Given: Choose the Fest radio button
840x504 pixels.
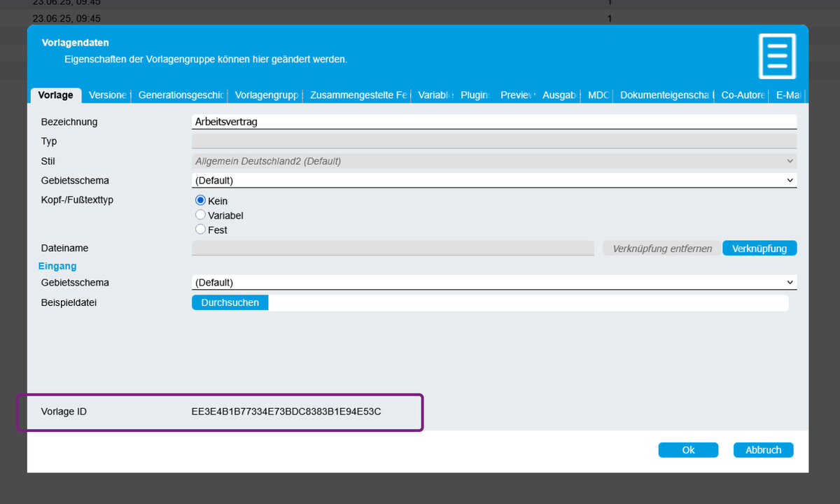Looking at the screenshot, I should [x=201, y=230].
